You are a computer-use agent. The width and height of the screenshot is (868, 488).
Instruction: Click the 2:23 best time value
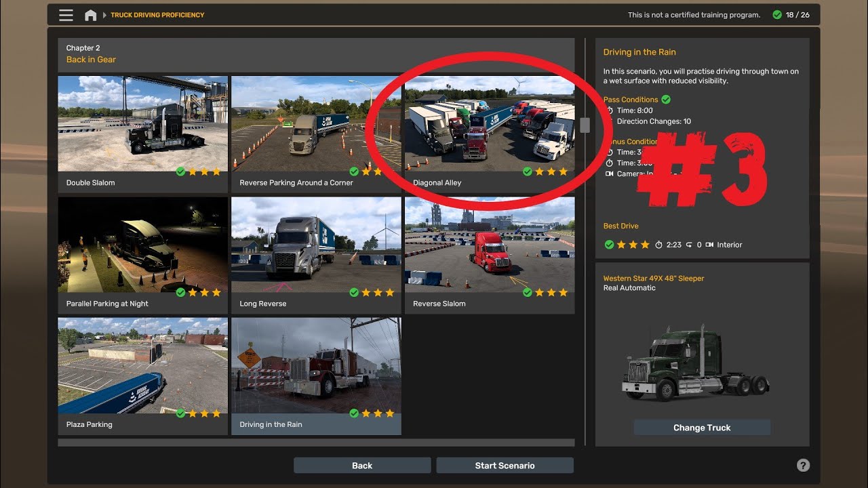[x=673, y=245]
